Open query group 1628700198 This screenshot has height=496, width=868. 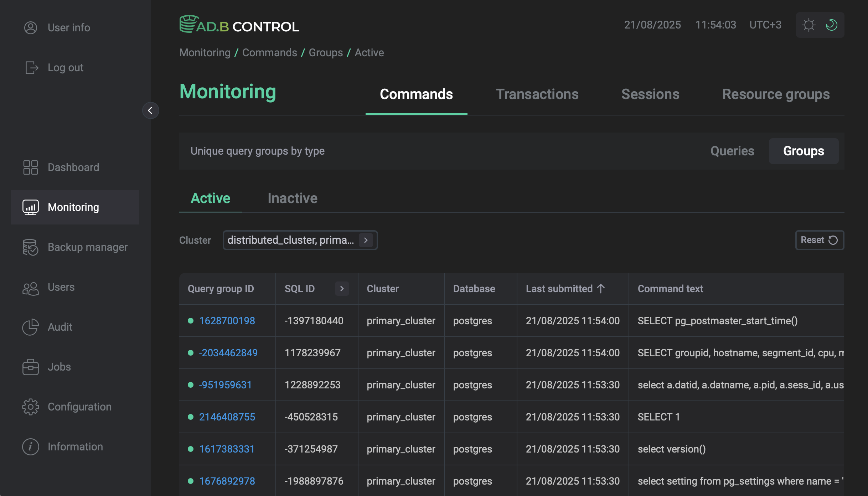pos(227,320)
